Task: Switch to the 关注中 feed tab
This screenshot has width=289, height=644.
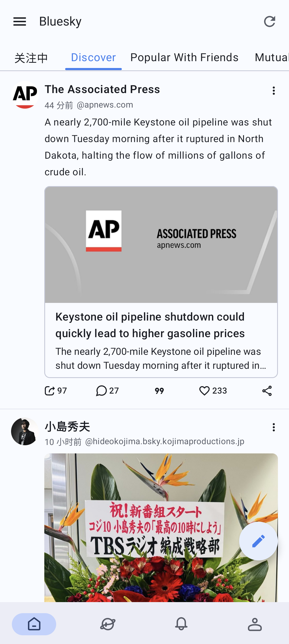Action: (x=31, y=58)
